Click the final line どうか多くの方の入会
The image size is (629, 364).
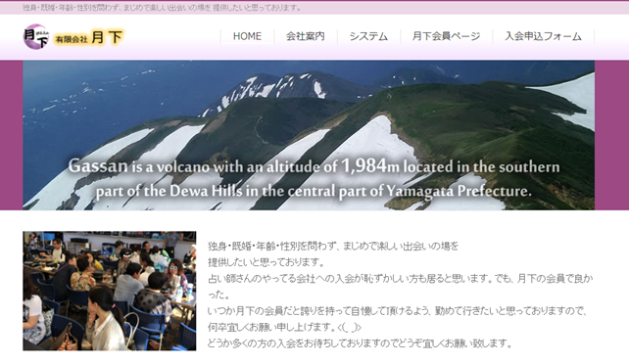360,343
